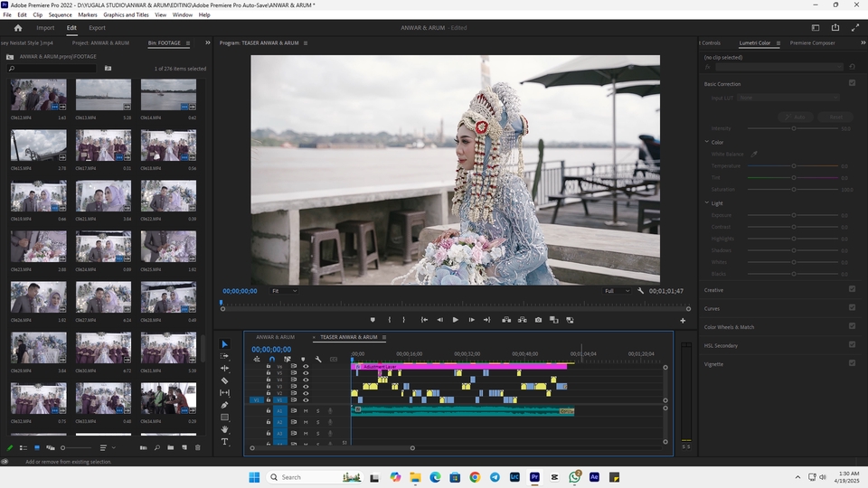Open Input LUT dropdown
Viewport: 868px width, 488px height.
788,98
